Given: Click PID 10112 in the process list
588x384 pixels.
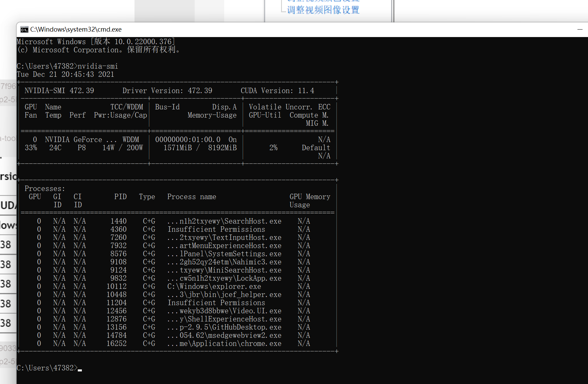Looking at the screenshot, I should (117, 286).
